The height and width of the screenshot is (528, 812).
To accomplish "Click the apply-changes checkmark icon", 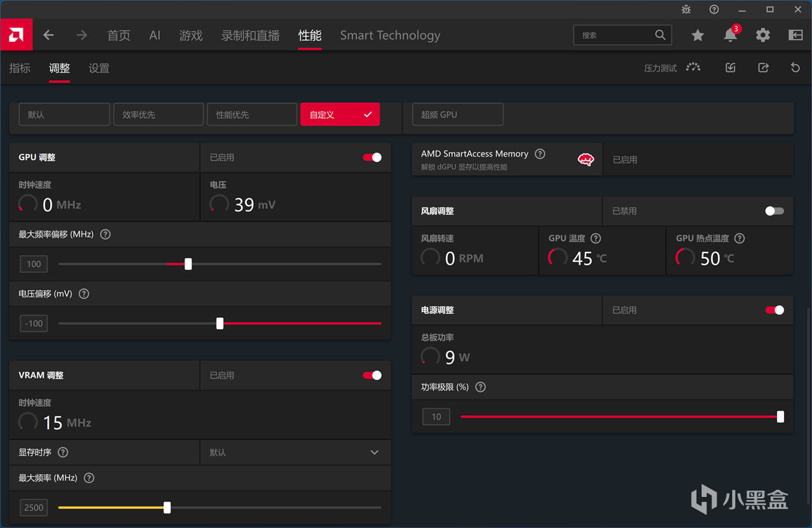I will coord(731,68).
